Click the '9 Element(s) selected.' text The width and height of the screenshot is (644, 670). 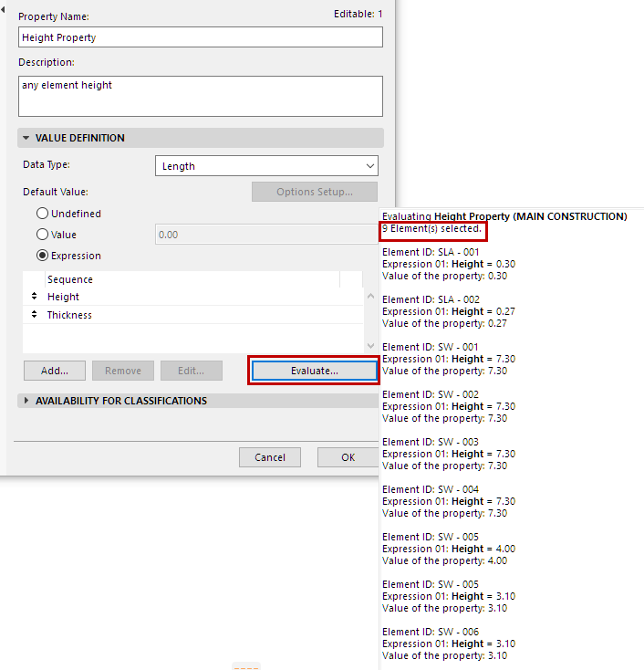pos(431,228)
